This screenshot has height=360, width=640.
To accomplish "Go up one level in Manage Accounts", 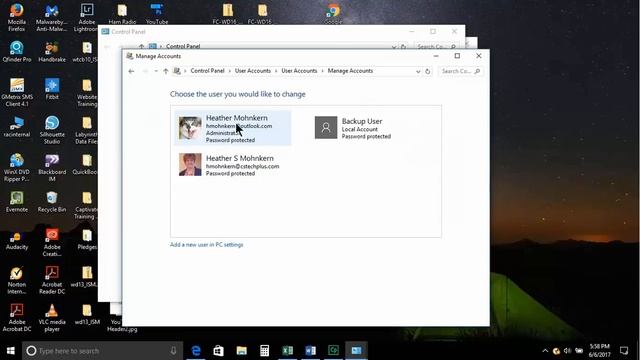I will click(166, 71).
